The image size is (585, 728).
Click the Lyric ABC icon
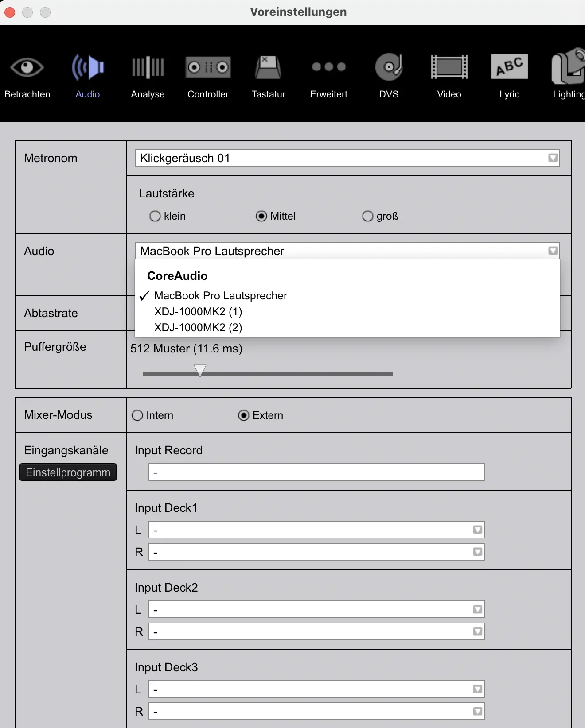tap(509, 68)
